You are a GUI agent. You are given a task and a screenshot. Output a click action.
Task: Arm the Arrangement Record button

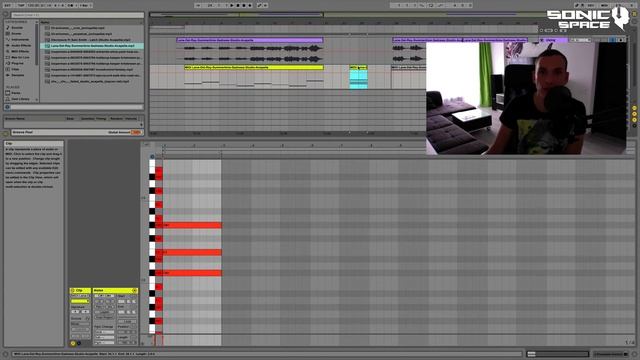244,5
